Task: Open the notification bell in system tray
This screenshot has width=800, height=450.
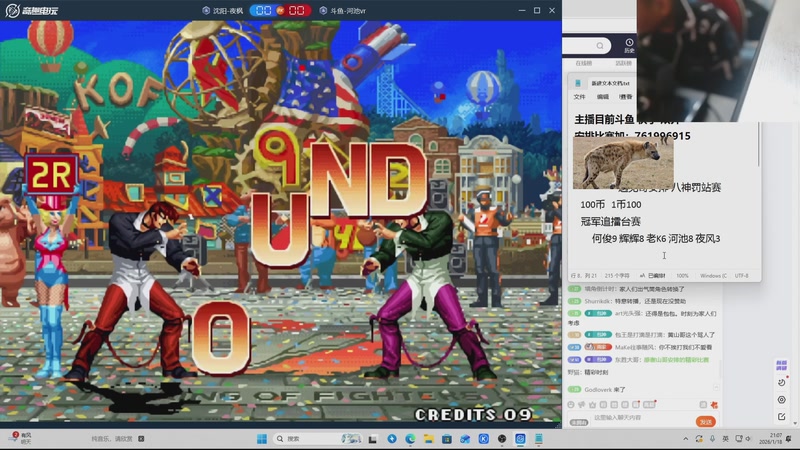Action: (789, 439)
